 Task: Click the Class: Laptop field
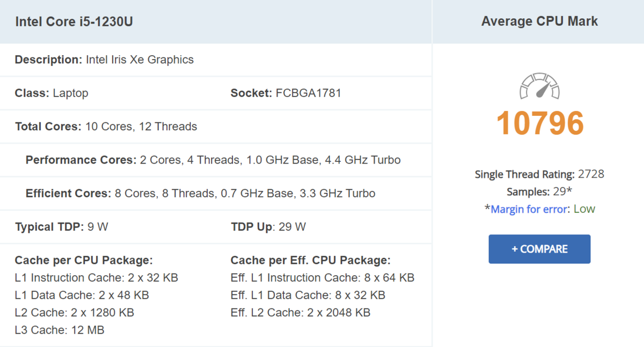(52, 93)
